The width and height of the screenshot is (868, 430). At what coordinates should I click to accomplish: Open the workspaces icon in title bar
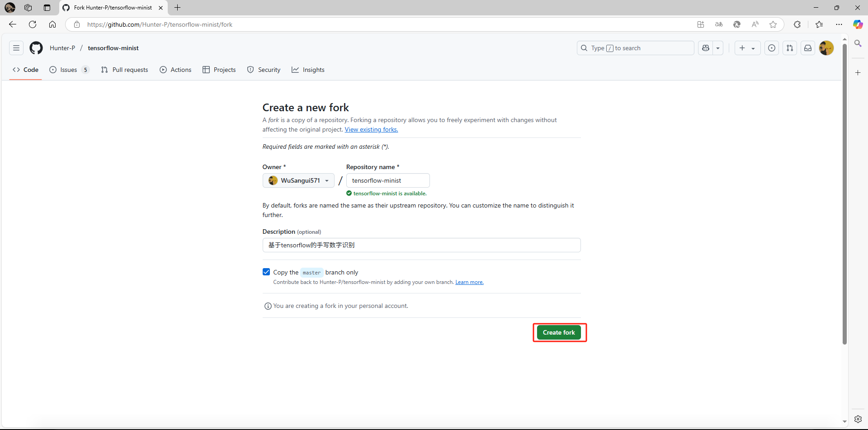(x=28, y=8)
